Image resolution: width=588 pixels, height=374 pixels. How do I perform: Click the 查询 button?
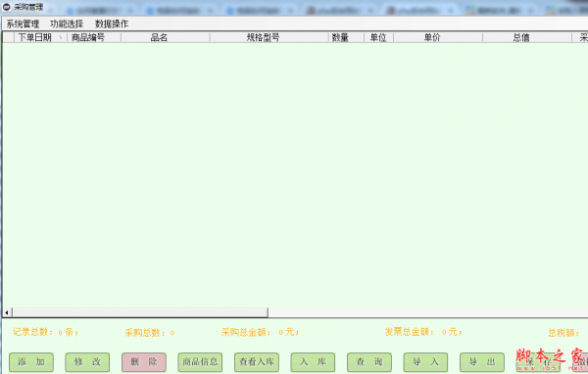(x=369, y=362)
